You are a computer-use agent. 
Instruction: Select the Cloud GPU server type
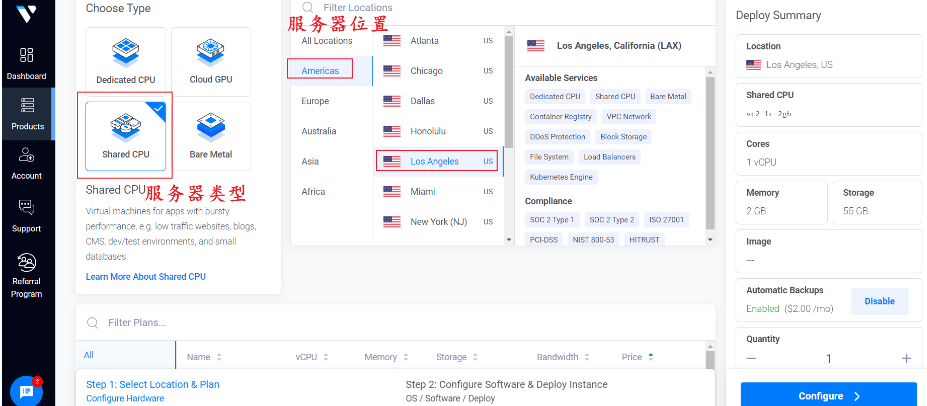tap(210, 61)
